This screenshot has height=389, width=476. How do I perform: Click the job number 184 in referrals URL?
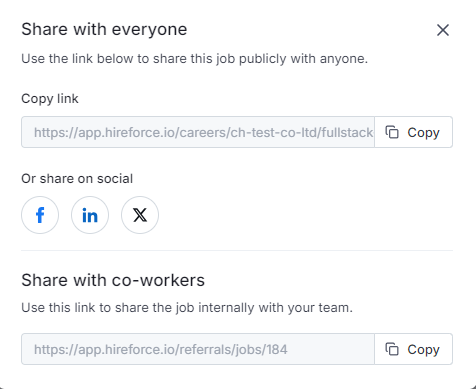pos(277,350)
